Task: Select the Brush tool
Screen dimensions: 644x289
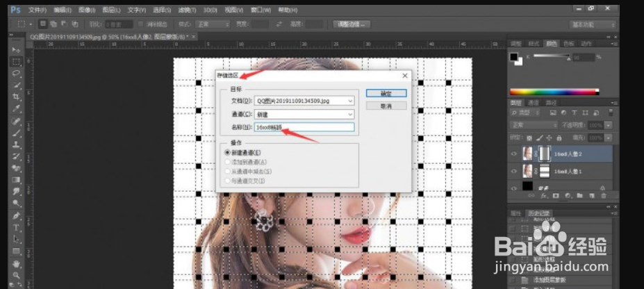Action: (x=16, y=133)
